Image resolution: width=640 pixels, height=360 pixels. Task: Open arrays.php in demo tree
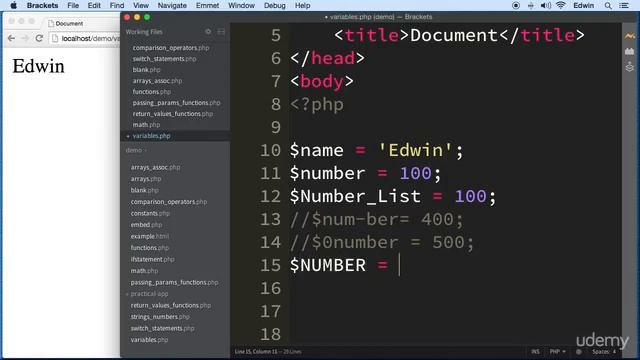pos(146,179)
